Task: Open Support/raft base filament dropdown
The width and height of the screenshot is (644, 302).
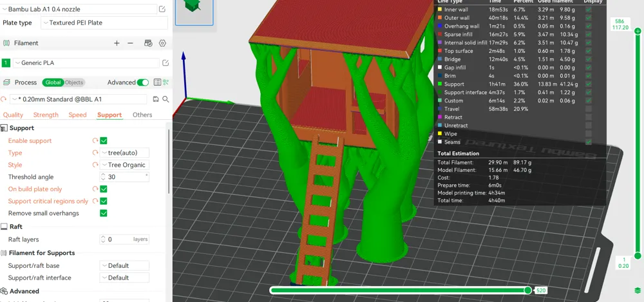Action: click(x=124, y=266)
